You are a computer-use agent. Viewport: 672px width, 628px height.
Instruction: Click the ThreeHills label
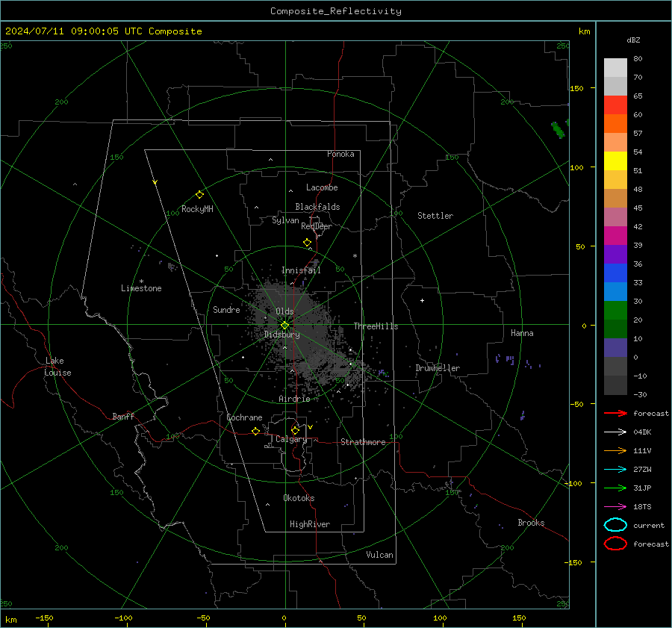[376, 326]
